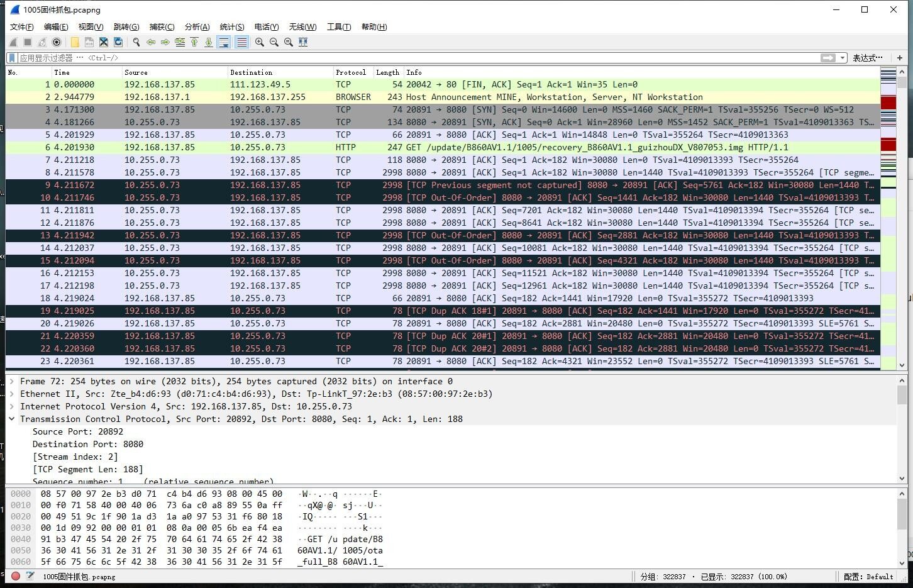Open the find packet magnifier icon
Image resolution: width=913 pixels, height=588 pixels.
136,42
